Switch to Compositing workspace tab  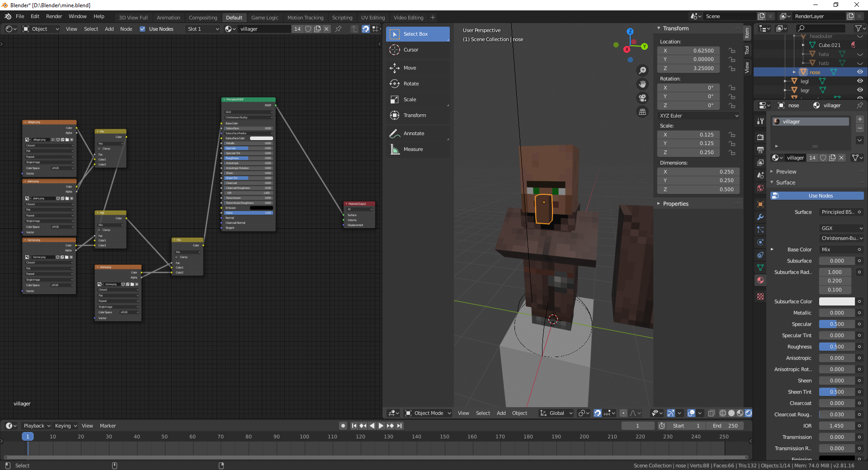coord(203,18)
